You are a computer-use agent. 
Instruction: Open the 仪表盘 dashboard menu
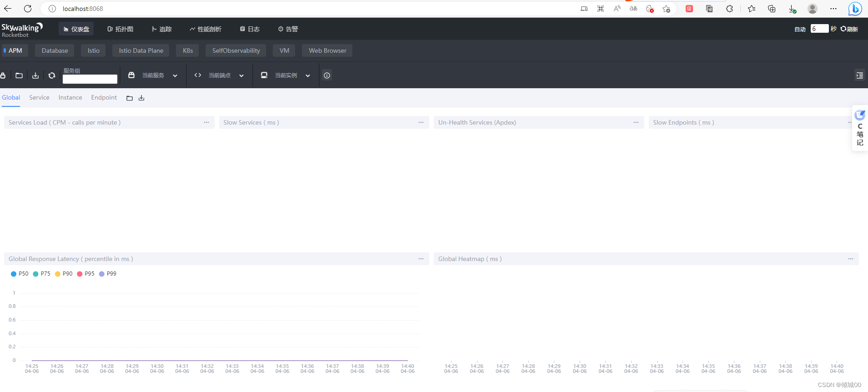[x=76, y=29]
